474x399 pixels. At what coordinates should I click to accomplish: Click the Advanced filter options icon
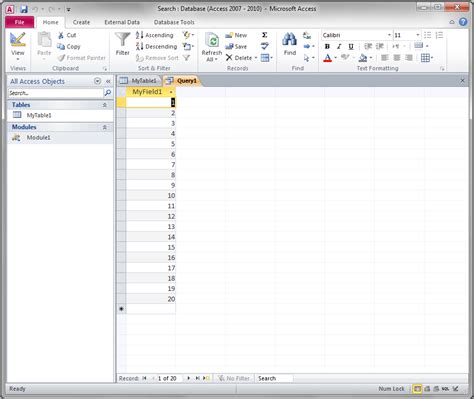click(x=187, y=46)
